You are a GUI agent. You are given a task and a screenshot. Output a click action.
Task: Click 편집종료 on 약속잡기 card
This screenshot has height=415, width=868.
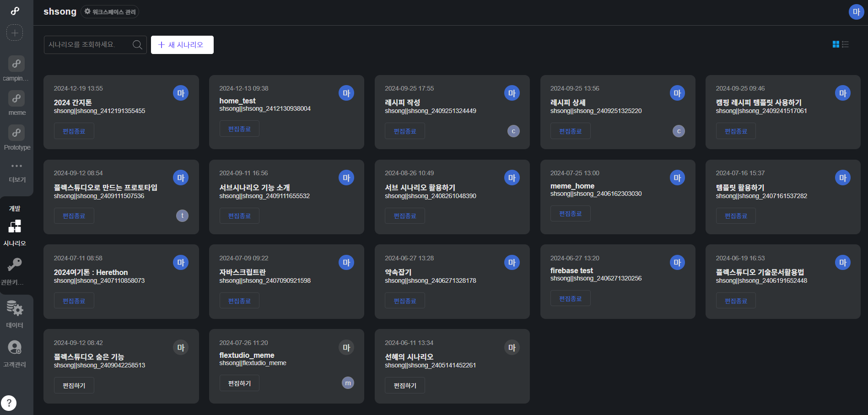(405, 301)
